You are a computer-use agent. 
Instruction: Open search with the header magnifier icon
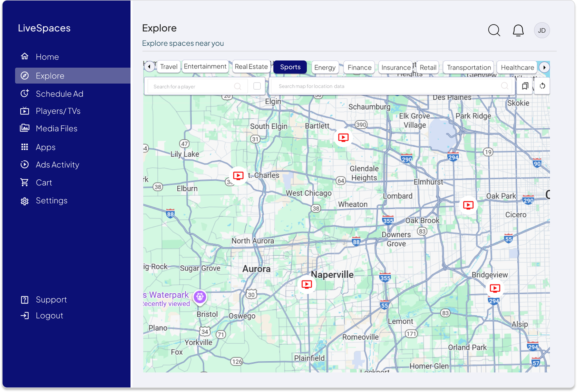click(x=494, y=30)
